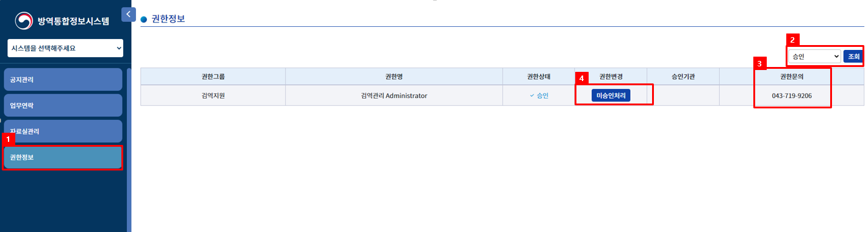Open the 업무연락 menu

(x=63, y=105)
